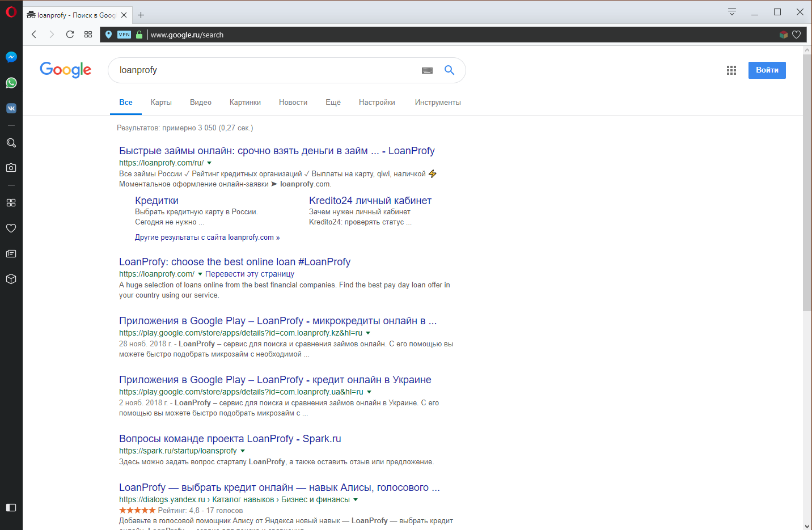Expand options arrow next to https://loanprofy.com/
Screen dimensions: 812x530
point(200,274)
